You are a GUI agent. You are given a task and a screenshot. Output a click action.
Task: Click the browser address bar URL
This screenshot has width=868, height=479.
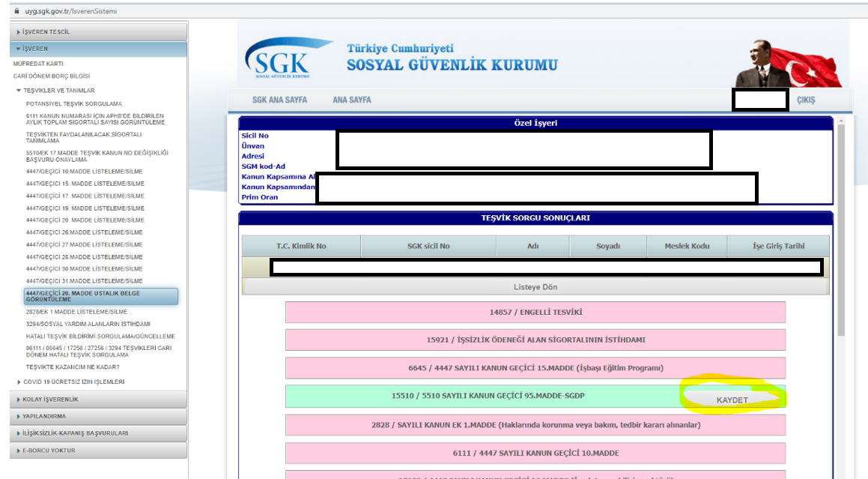click(71, 11)
